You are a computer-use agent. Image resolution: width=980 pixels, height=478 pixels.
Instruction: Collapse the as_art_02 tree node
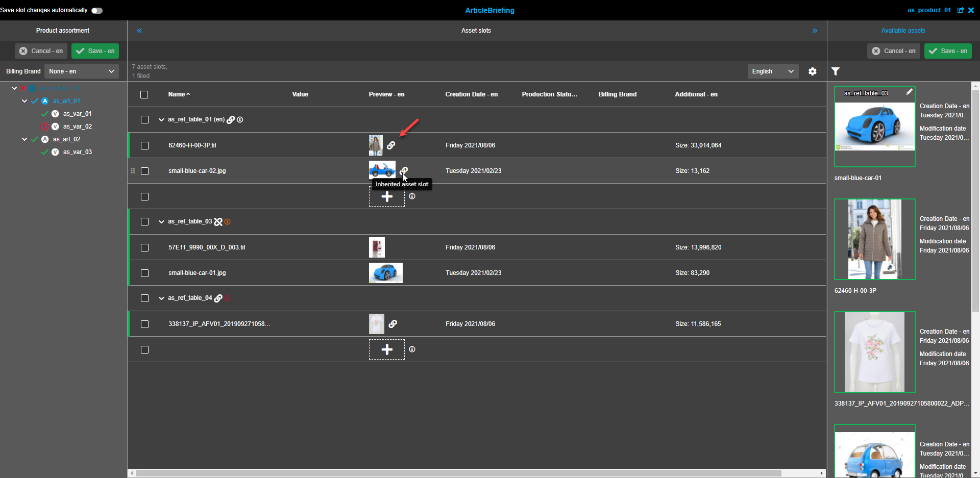coord(24,139)
